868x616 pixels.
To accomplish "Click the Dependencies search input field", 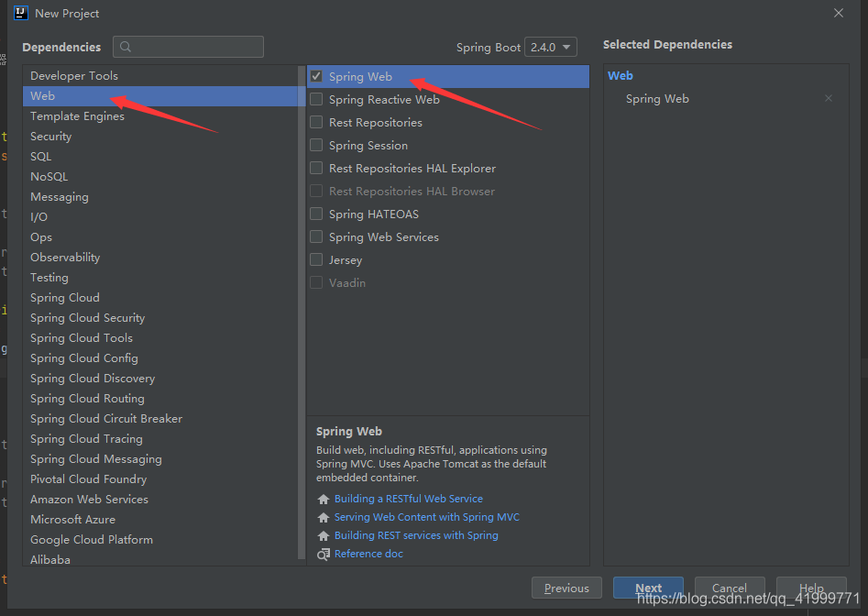I will (x=188, y=47).
